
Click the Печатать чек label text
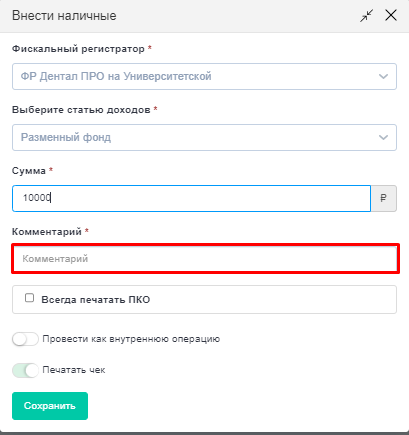[74, 370]
